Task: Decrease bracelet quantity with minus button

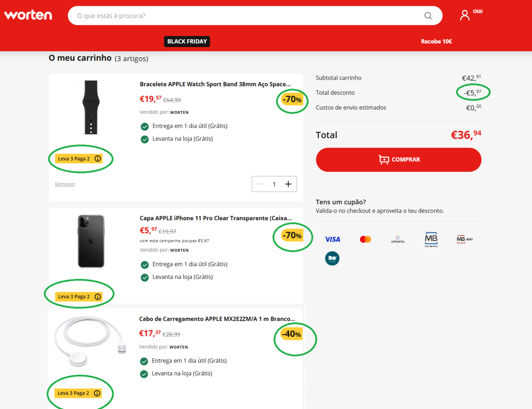Action: [x=260, y=184]
